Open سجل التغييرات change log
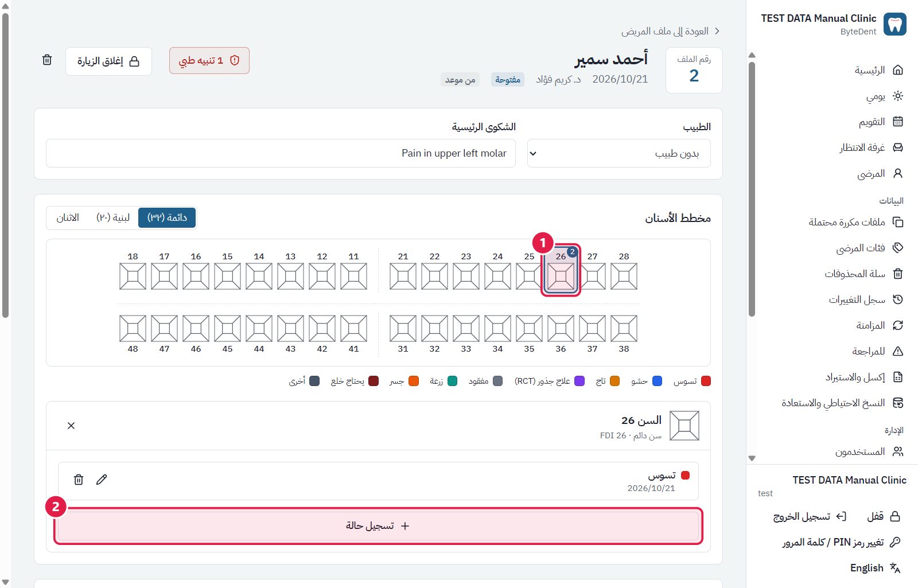Image resolution: width=918 pixels, height=588 pixels. [x=865, y=299]
